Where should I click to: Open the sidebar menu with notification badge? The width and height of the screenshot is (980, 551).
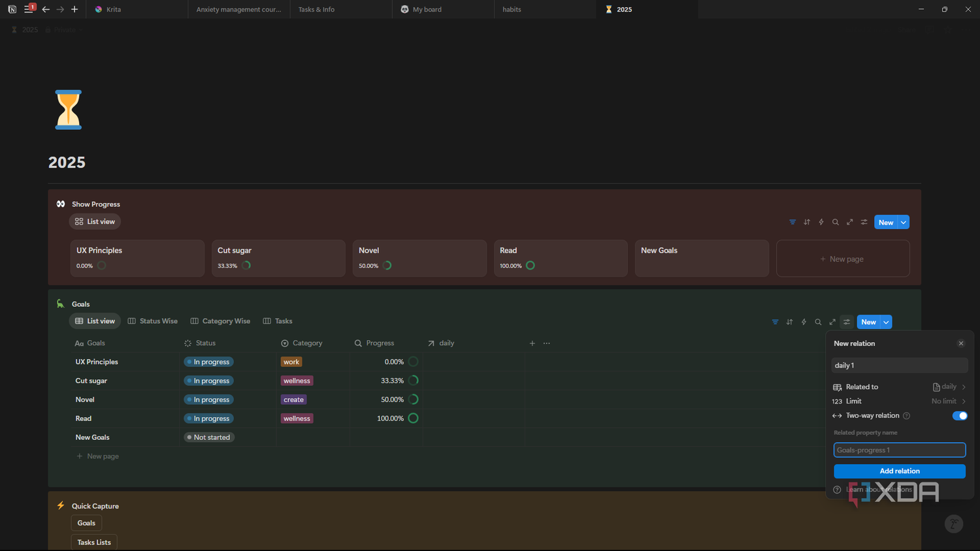coord(29,9)
